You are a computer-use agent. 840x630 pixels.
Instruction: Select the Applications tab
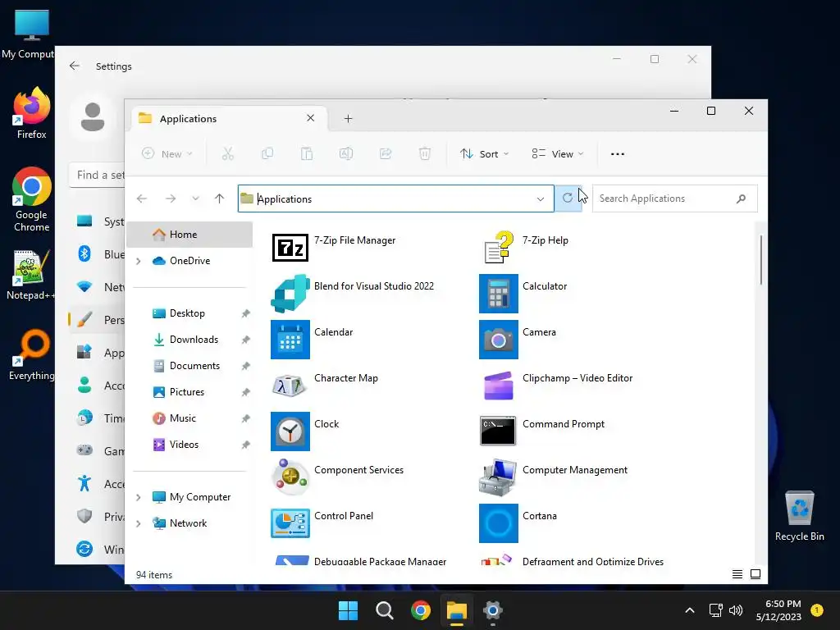click(229, 118)
